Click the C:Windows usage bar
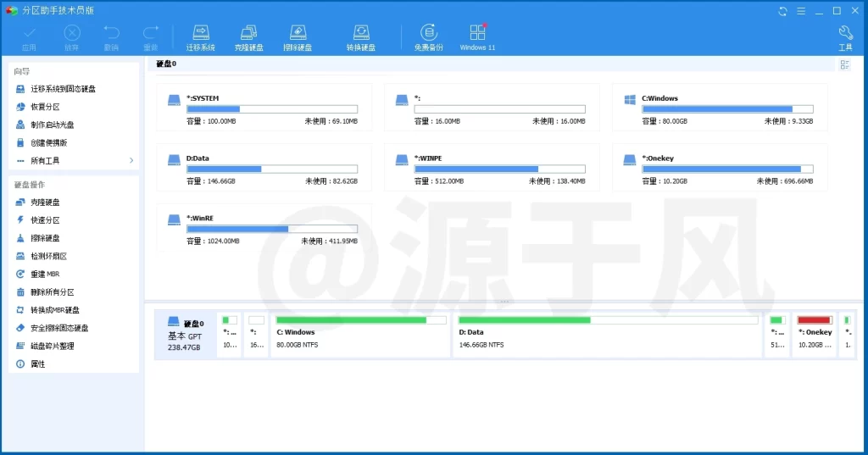 (x=727, y=109)
